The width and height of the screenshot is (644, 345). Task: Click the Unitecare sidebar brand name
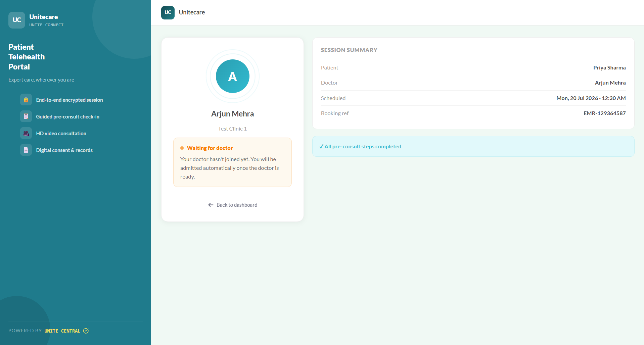tap(44, 17)
